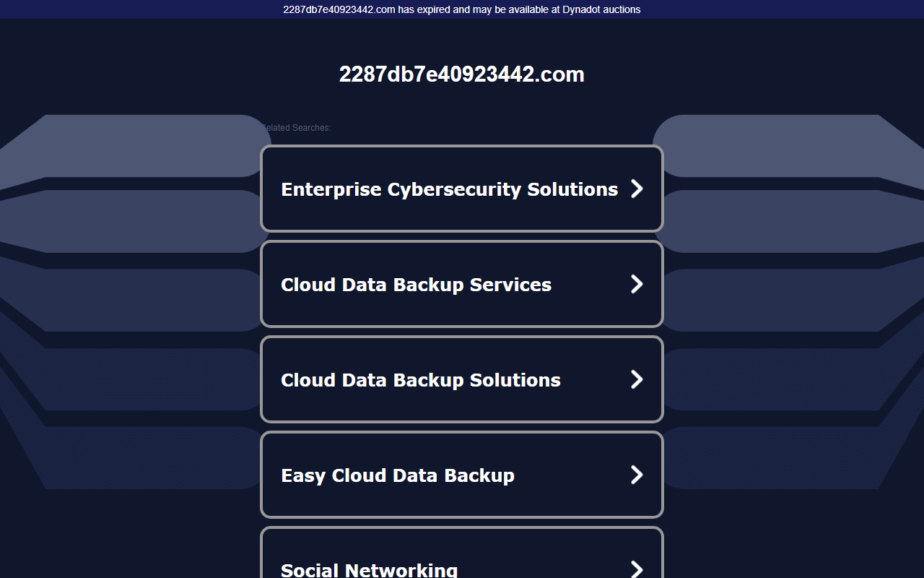Open Social Networking related search

point(462,553)
